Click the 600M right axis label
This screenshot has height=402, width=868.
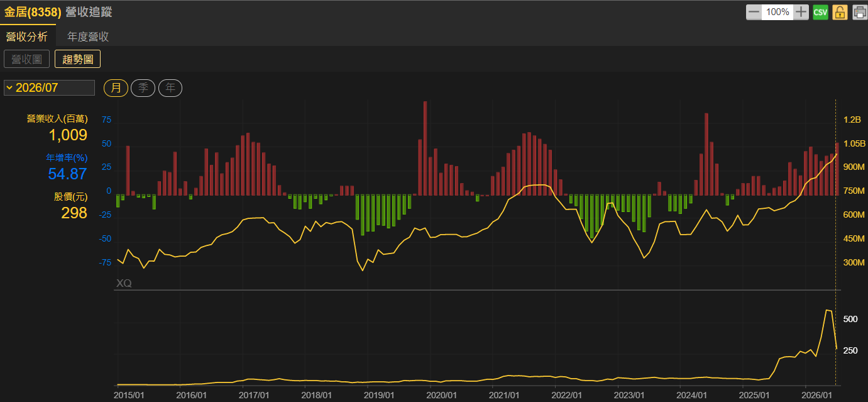click(854, 215)
